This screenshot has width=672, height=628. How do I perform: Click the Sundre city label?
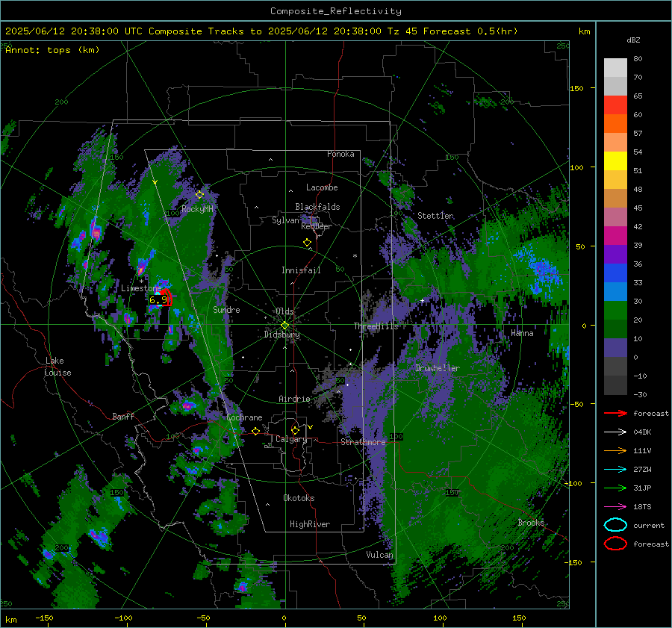(x=226, y=309)
